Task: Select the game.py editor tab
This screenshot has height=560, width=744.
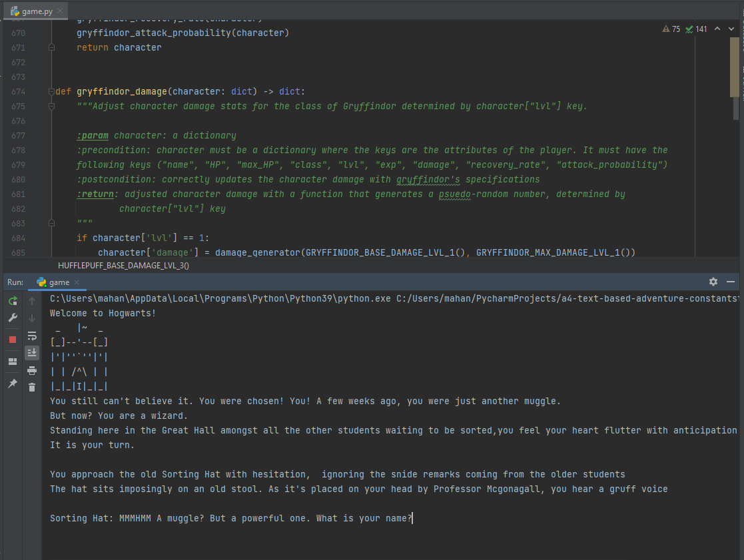Action: (x=33, y=11)
